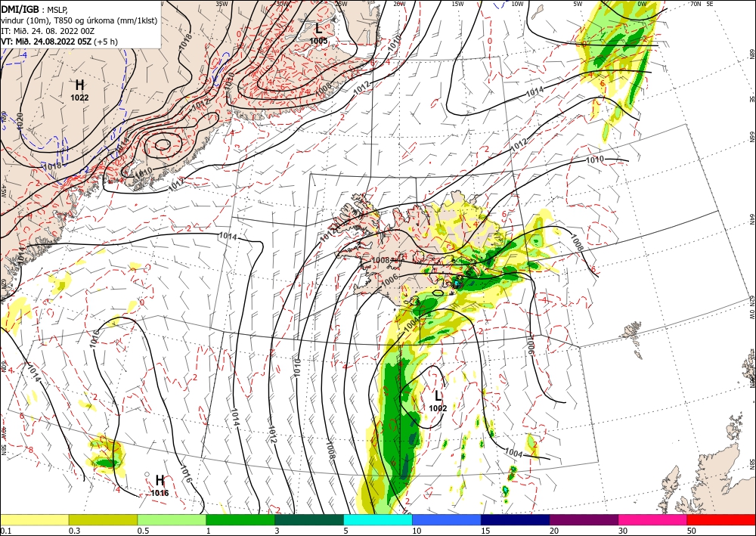Screen dimensions: 756x536
Task: Click the L 1005 low pressure marker
Action: (x=319, y=33)
